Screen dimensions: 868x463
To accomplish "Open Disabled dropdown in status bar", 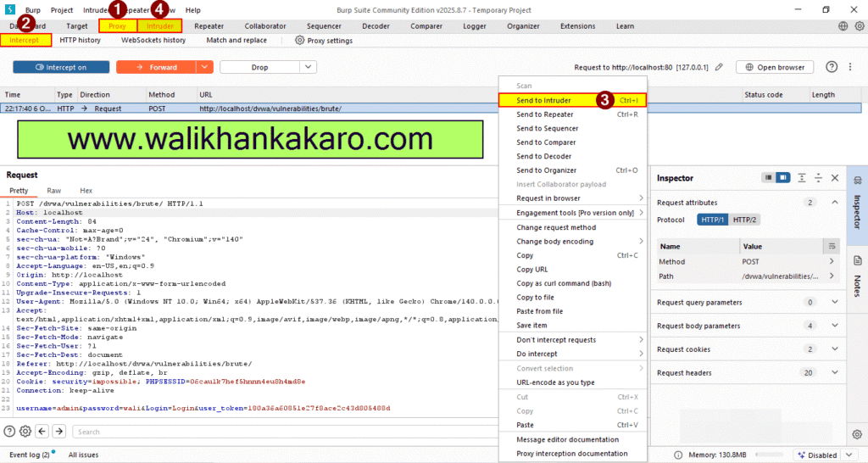I will (x=826, y=455).
